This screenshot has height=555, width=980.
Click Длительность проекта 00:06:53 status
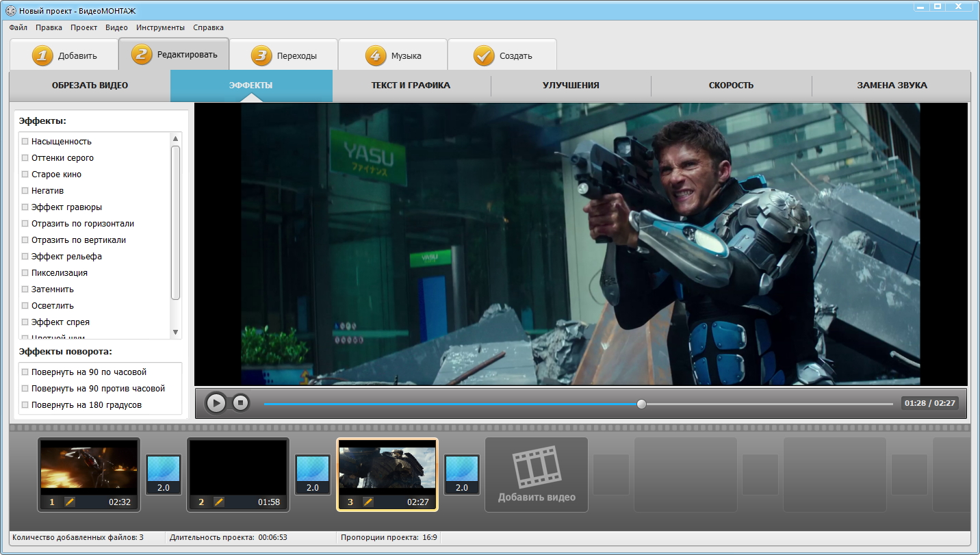pos(229,538)
